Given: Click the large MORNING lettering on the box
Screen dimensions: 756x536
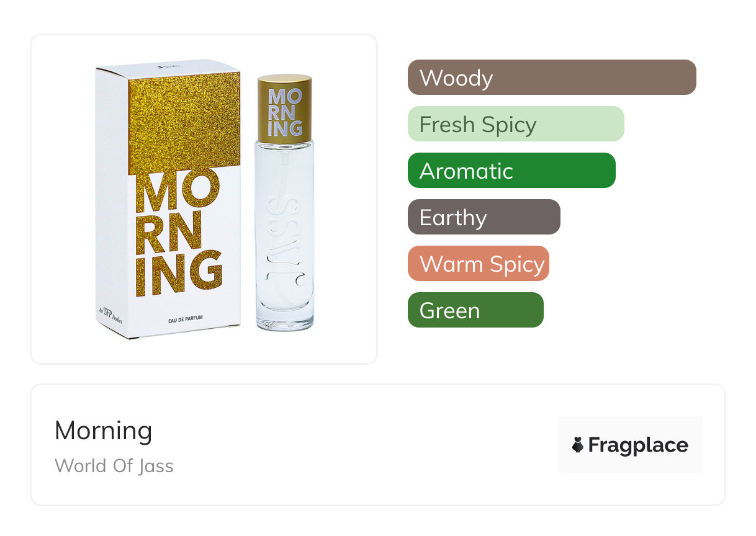Looking at the screenshot, I should (x=178, y=234).
